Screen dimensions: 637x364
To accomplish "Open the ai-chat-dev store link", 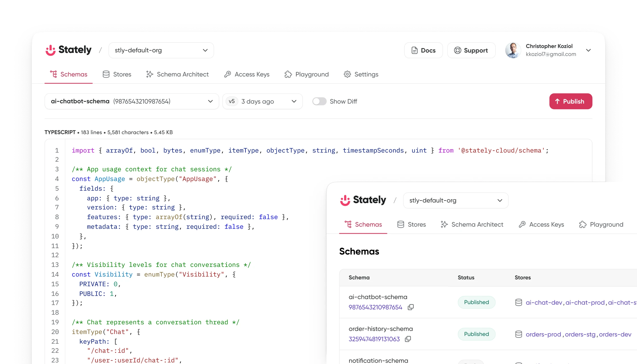I will click(544, 303).
